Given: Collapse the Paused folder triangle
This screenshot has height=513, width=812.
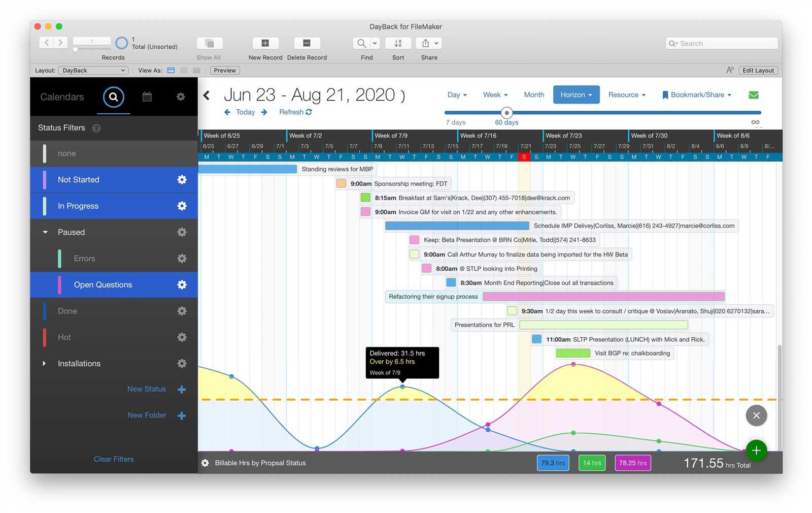Looking at the screenshot, I should [x=45, y=232].
